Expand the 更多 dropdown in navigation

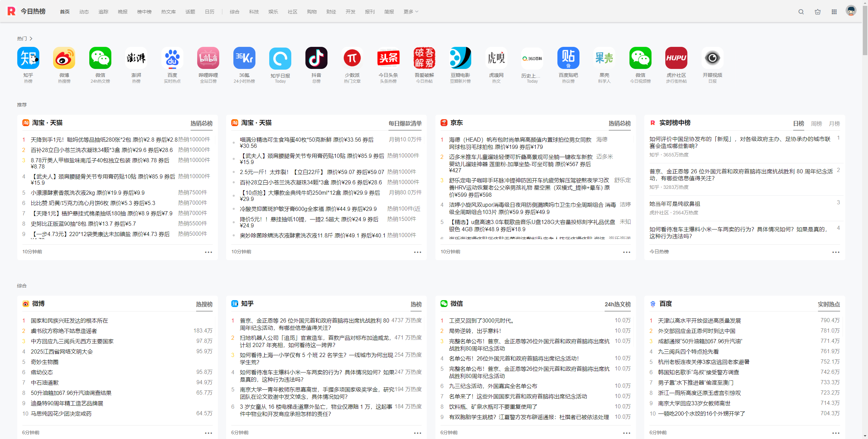click(x=411, y=12)
